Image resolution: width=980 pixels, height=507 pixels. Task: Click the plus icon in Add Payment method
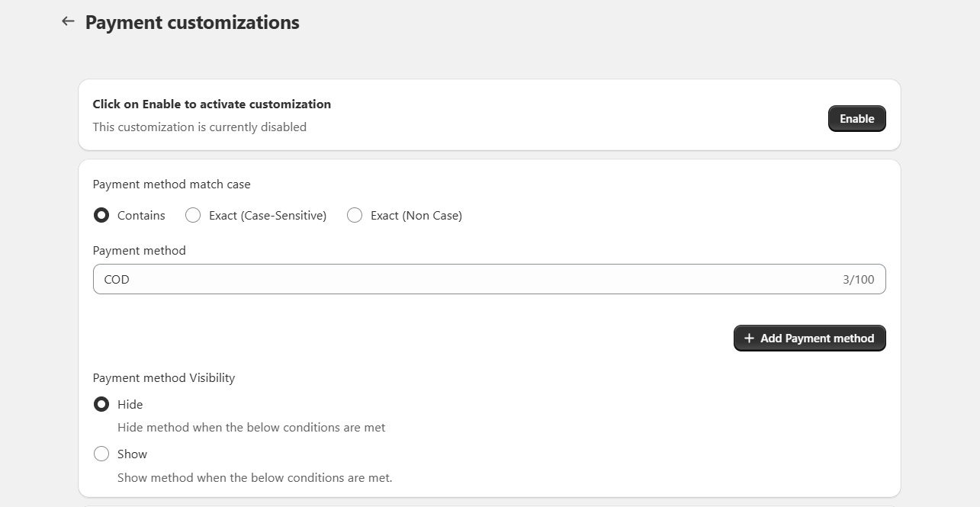[x=749, y=339]
